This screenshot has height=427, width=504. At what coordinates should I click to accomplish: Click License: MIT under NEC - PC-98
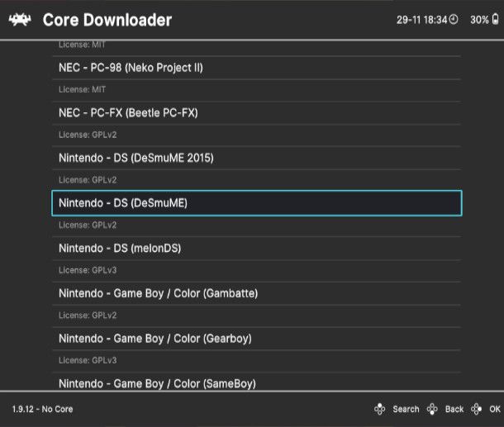click(82, 90)
